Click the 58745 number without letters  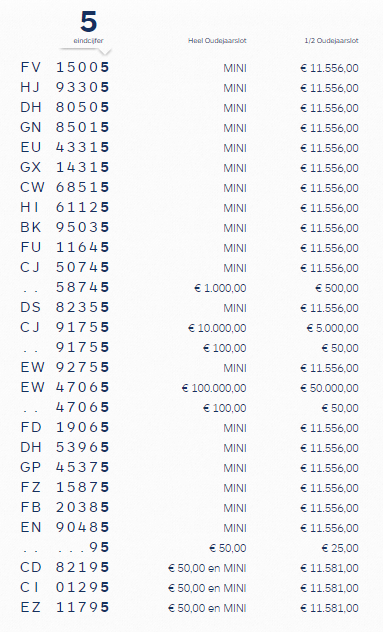[x=82, y=287]
